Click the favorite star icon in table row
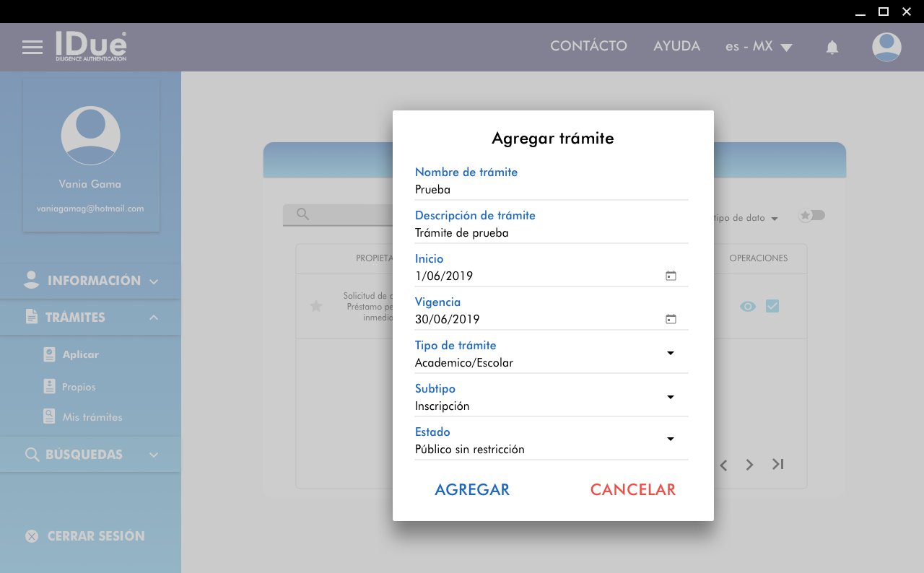Screen dimensions: 924x573 tap(315, 306)
